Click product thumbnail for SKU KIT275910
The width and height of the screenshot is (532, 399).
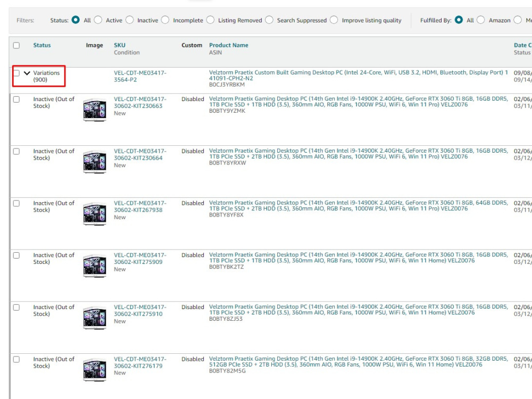point(95,318)
